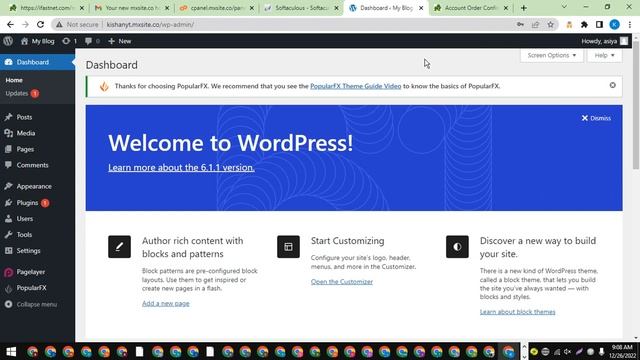Open Learn more about the 6.1.1 version

click(181, 167)
